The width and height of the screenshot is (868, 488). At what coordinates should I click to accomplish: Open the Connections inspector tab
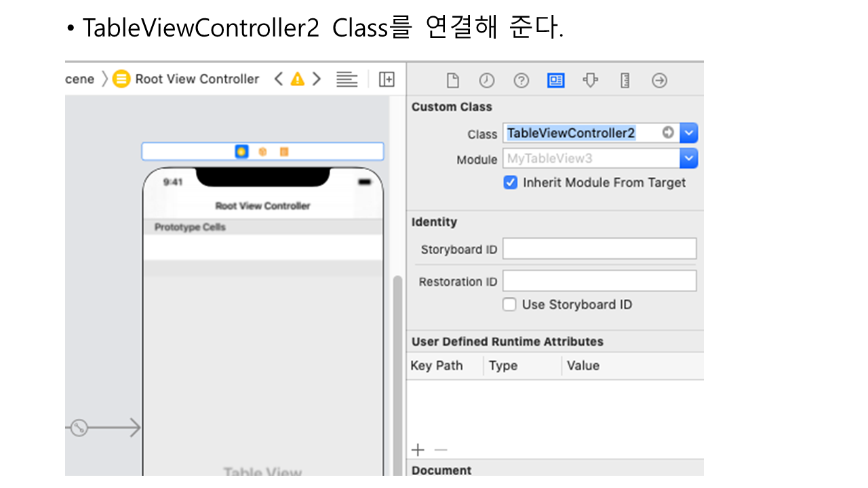(x=659, y=81)
